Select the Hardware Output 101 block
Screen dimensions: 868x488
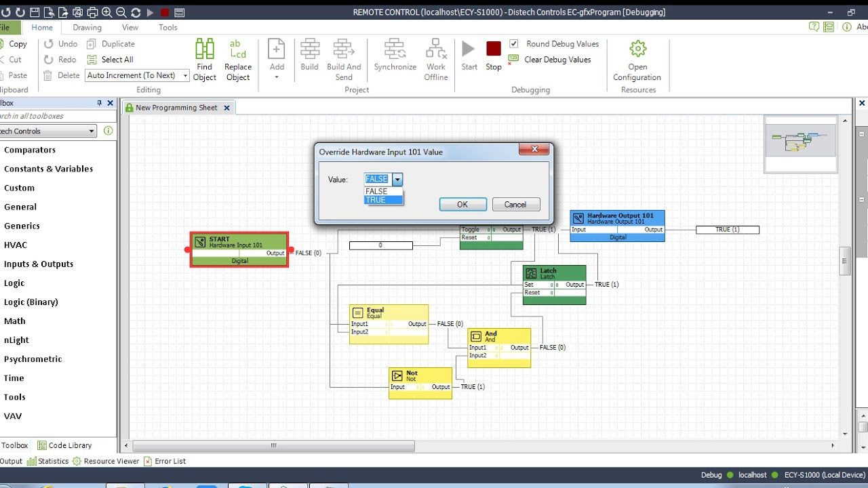tap(617, 226)
